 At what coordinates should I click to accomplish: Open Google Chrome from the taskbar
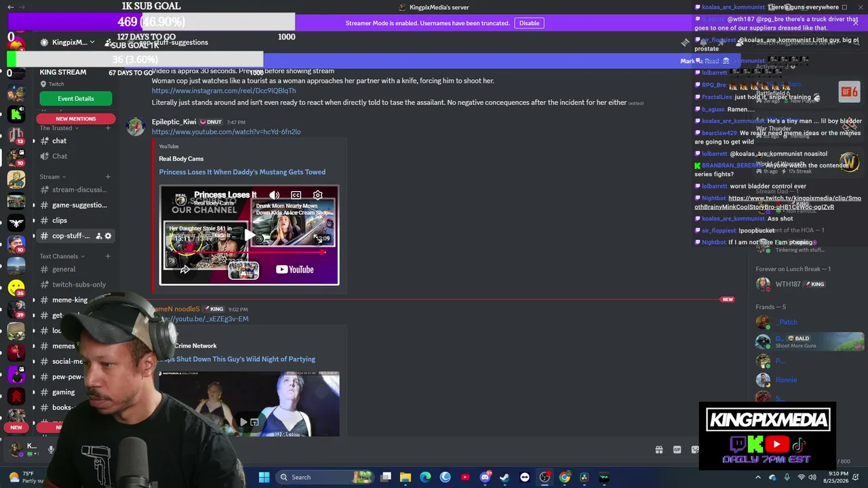coord(564,477)
